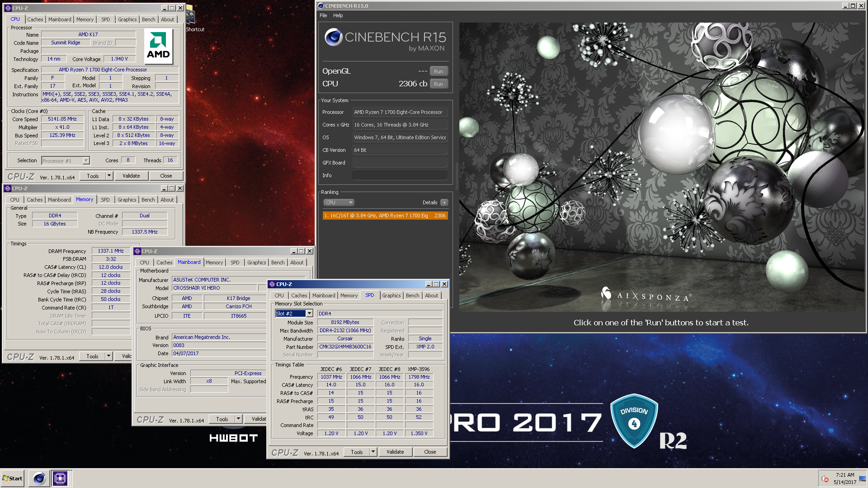Image resolution: width=868 pixels, height=488 pixels.
Task: Click the Code Name value Summit Ridge
Action: 66,42
